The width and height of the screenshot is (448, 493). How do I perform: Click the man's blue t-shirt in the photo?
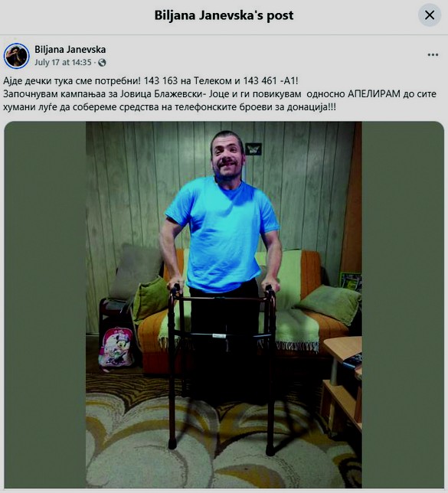coord(222,234)
